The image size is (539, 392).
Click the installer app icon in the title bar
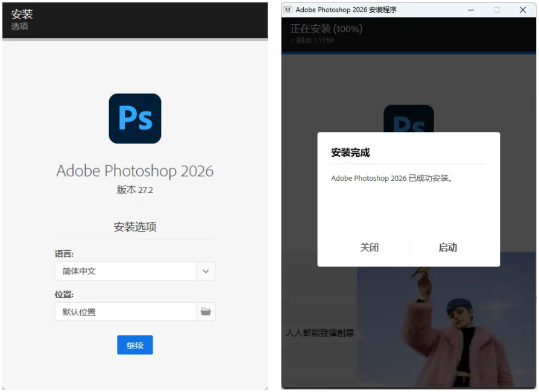click(289, 9)
